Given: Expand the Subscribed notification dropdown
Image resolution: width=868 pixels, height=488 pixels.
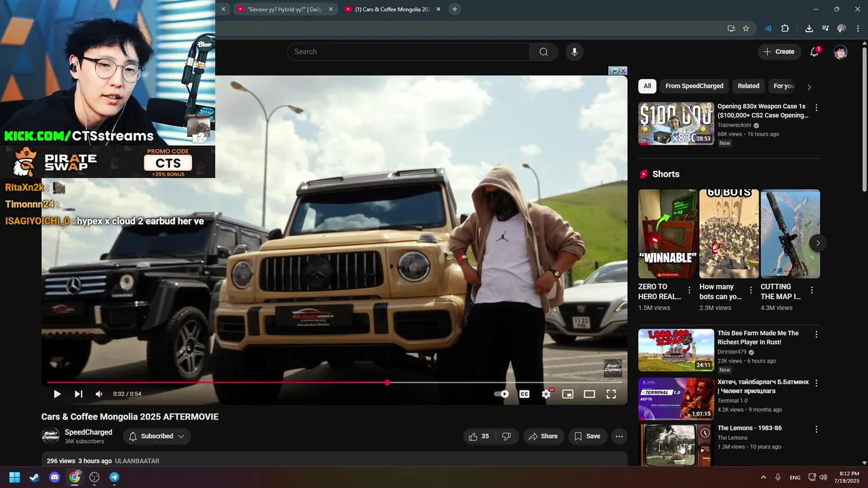Looking at the screenshot, I should (157, 436).
